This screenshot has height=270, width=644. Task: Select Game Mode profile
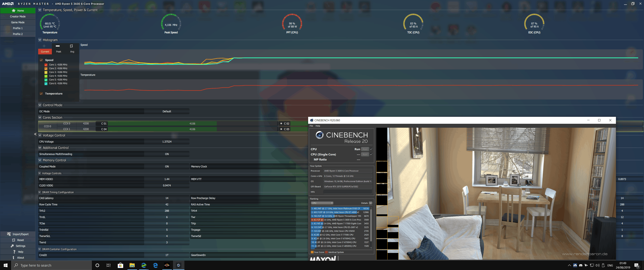tap(18, 22)
